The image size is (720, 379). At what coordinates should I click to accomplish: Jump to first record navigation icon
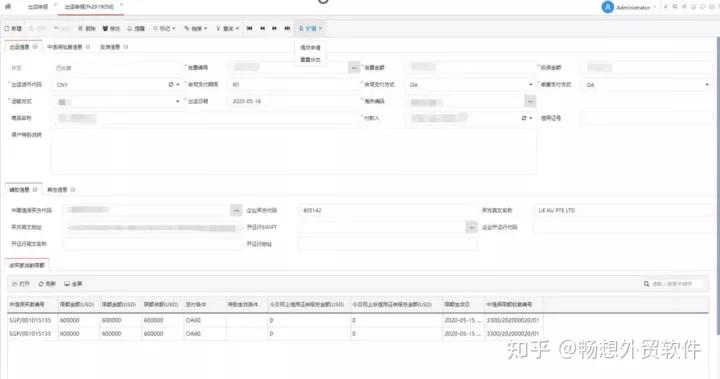(x=249, y=28)
